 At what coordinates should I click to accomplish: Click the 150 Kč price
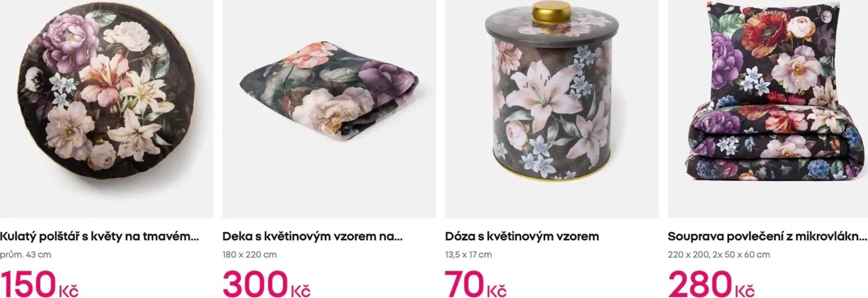39,284
